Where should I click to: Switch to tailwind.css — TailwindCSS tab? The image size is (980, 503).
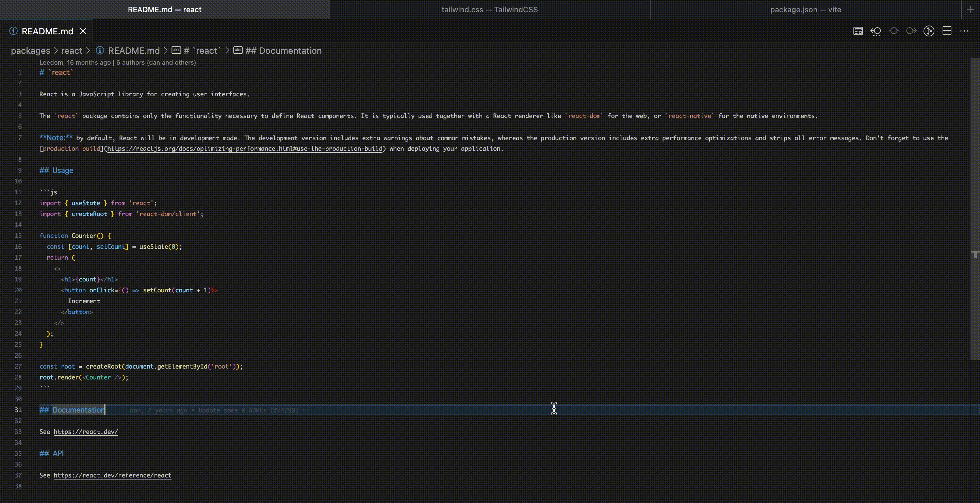click(x=490, y=10)
